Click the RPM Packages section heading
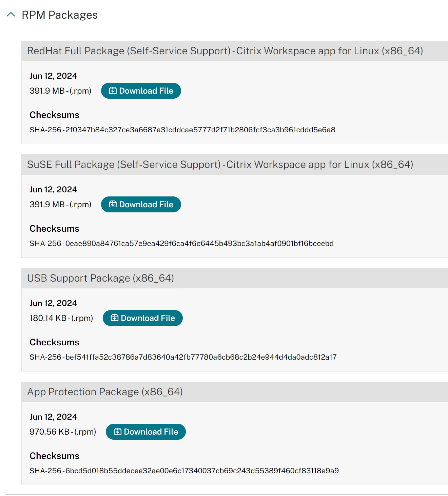The image size is (448, 496). pyautogui.click(x=59, y=15)
